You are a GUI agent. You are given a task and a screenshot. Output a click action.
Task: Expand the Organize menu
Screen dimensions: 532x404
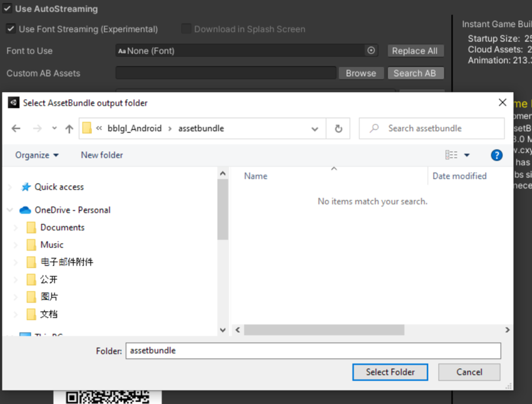(x=37, y=155)
